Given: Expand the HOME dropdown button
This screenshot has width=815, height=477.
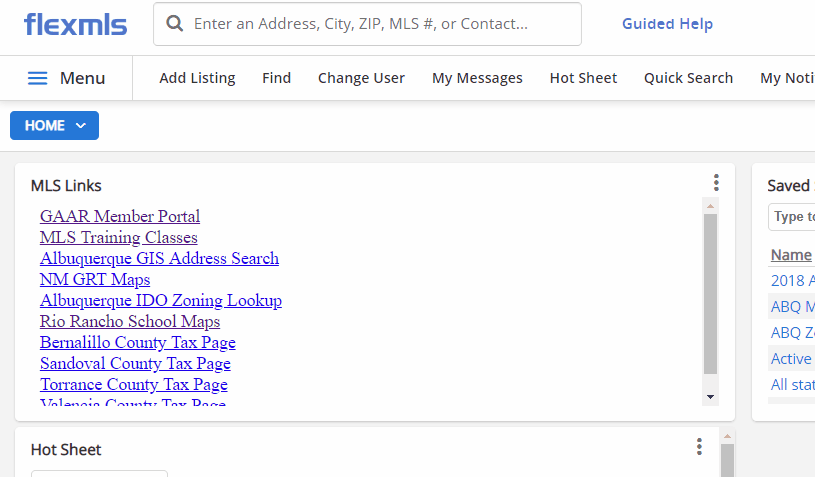Looking at the screenshot, I should tap(55, 126).
